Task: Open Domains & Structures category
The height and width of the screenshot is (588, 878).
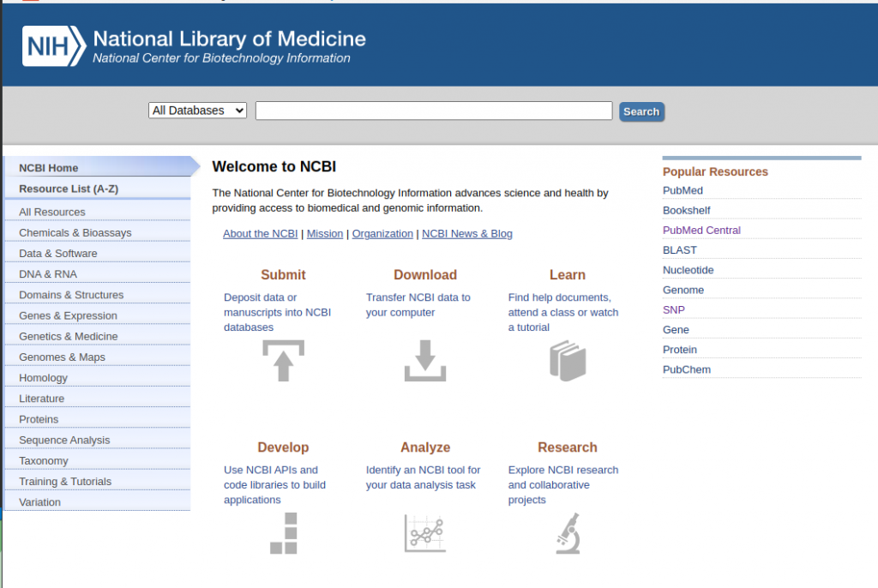Action: tap(98, 295)
